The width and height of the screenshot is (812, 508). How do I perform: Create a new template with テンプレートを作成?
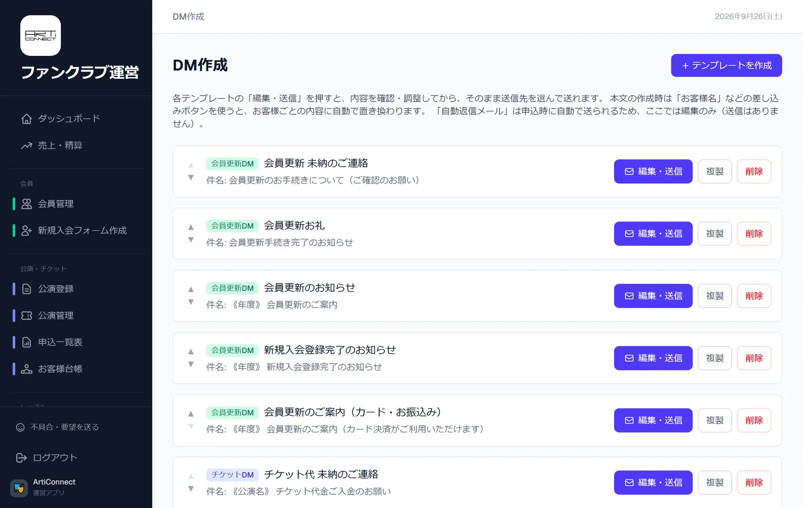(x=726, y=66)
